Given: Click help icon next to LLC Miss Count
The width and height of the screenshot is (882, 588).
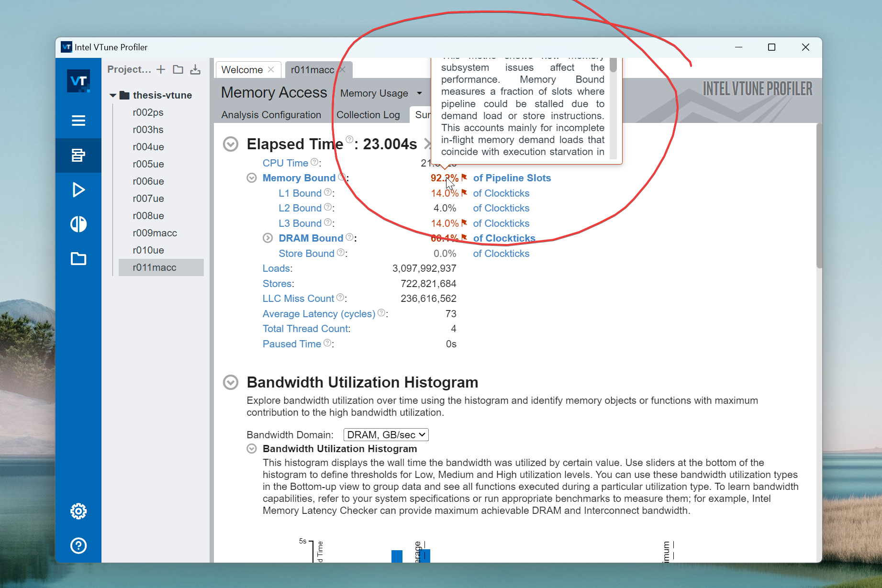Looking at the screenshot, I should (340, 298).
